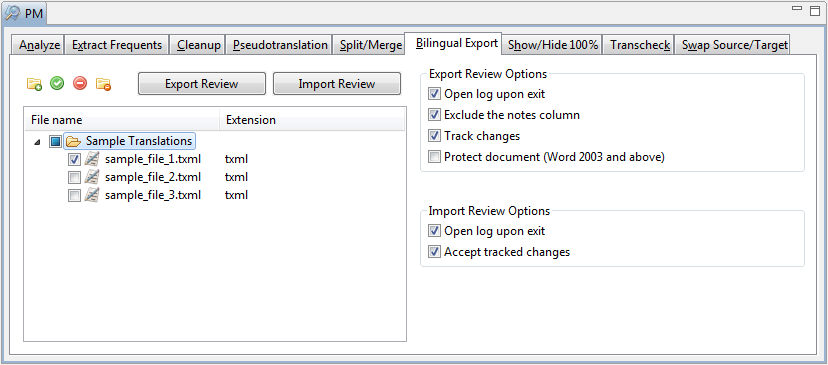Click the green check all icon

tap(57, 83)
